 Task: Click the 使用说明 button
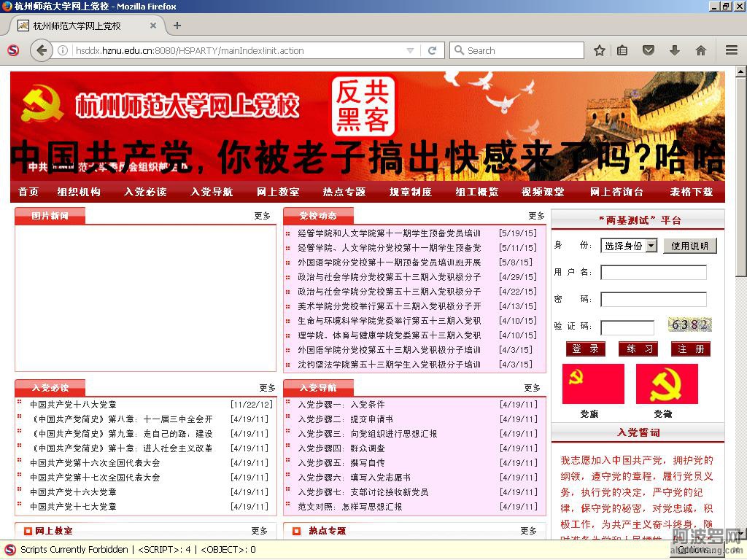point(689,246)
